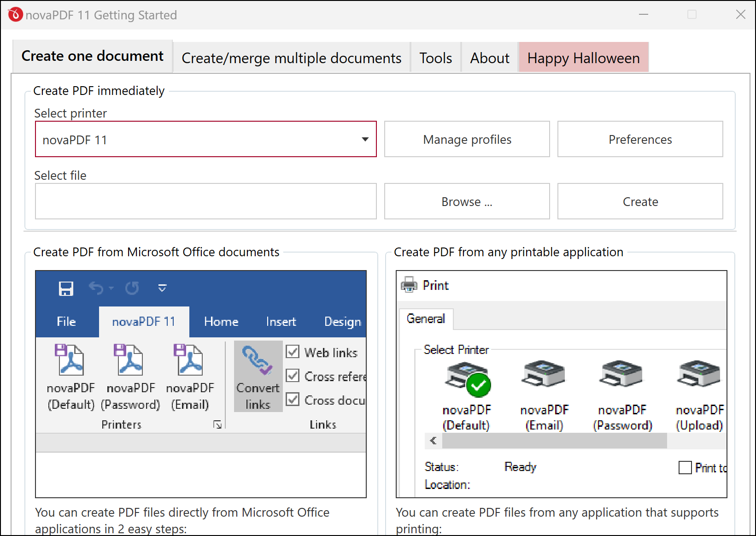Close the novaPDF Getting Started window
Viewport: 756px width, 536px height.
click(740, 14)
